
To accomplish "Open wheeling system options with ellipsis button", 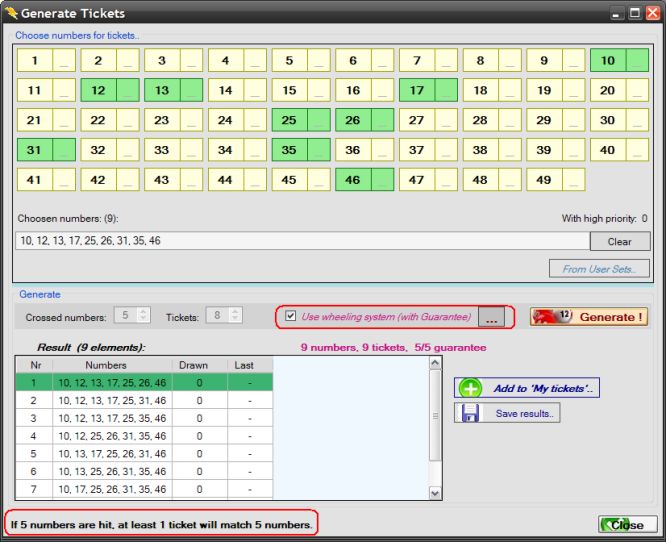I will coord(490,317).
